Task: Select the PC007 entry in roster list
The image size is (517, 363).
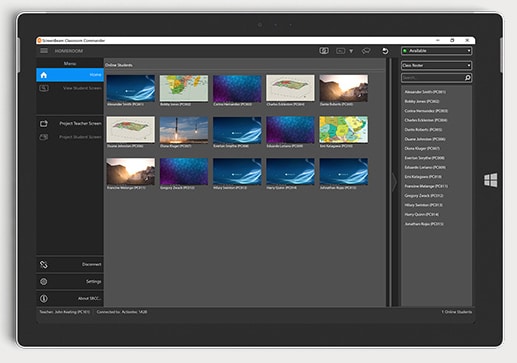Action: click(x=422, y=148)
